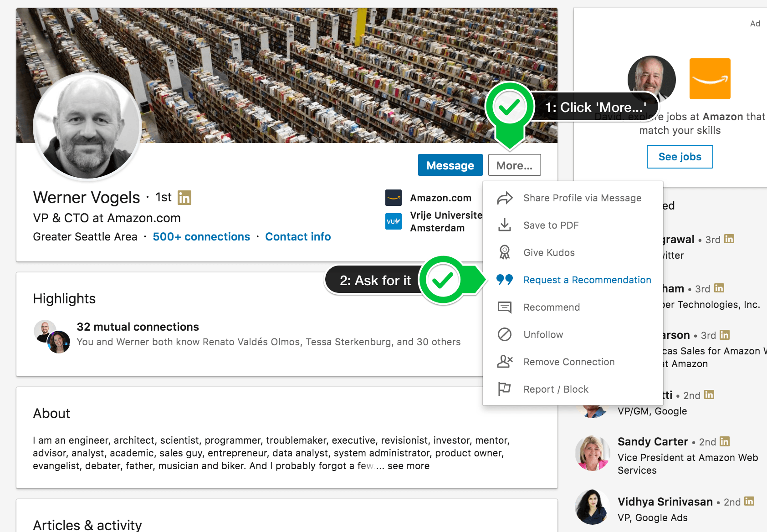Click the Unfollow circle-slash icon
This screenshot has height=532, width=767.
[505, 334]
